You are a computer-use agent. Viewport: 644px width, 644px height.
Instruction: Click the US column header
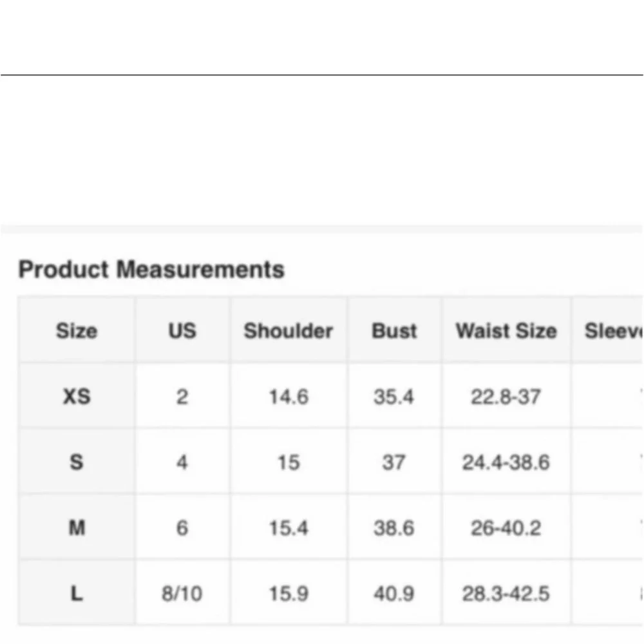(x=182, y=331)
